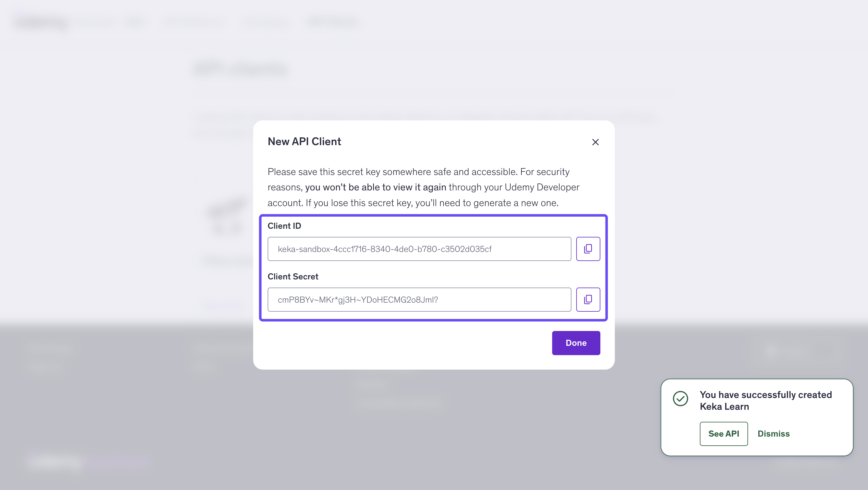Viewport: 868px width, 490px height.
Task: Click "Udemy Developer" in the dialog text
Action: 542,187
